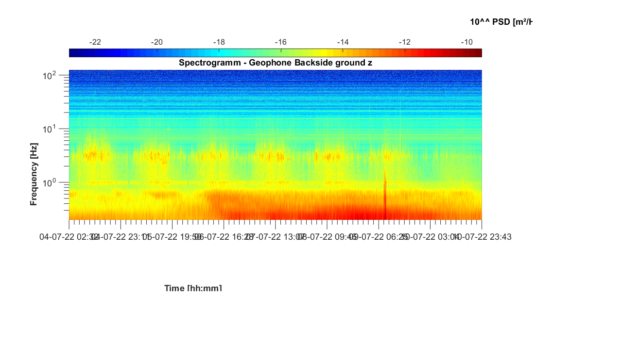Click the -12 colorbar tick label
622x364 pixels.
404,42
